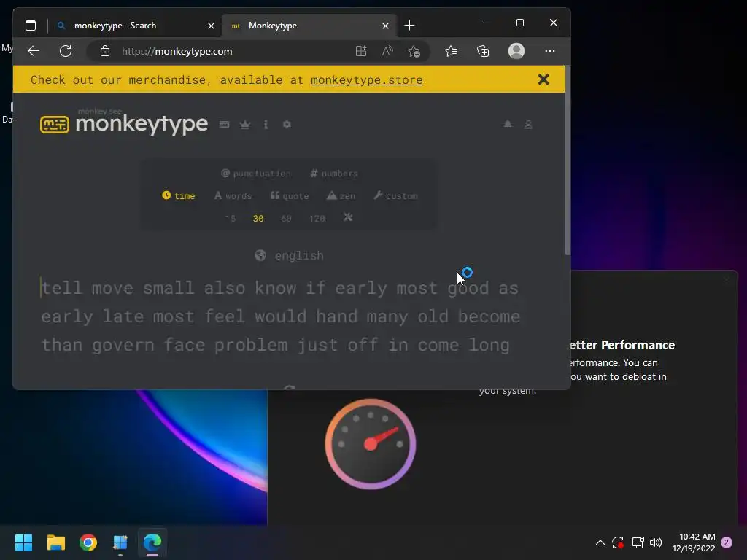Screen dimensions: 747x560
Task: Open the clock showing 10:42 AM
Action: (694, 542)
